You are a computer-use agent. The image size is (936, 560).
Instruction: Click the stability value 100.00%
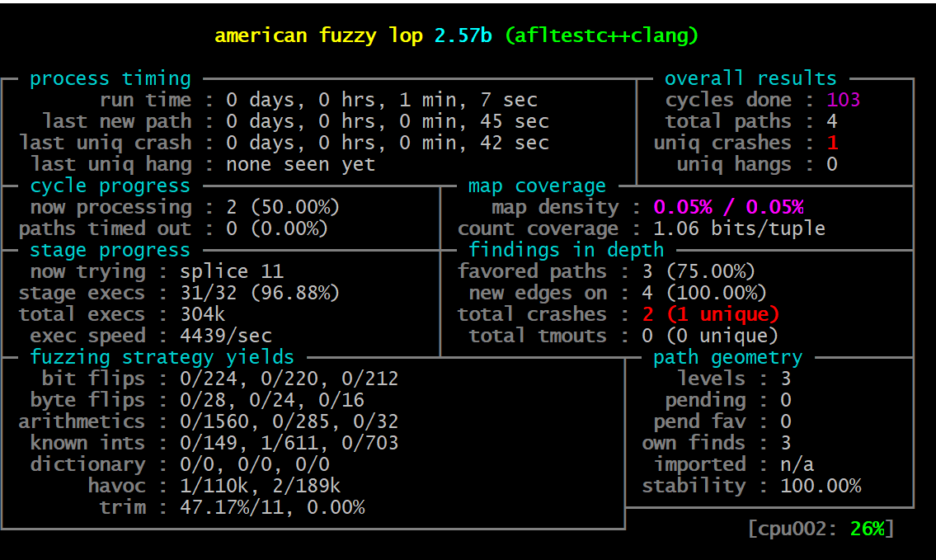point(821,486)
